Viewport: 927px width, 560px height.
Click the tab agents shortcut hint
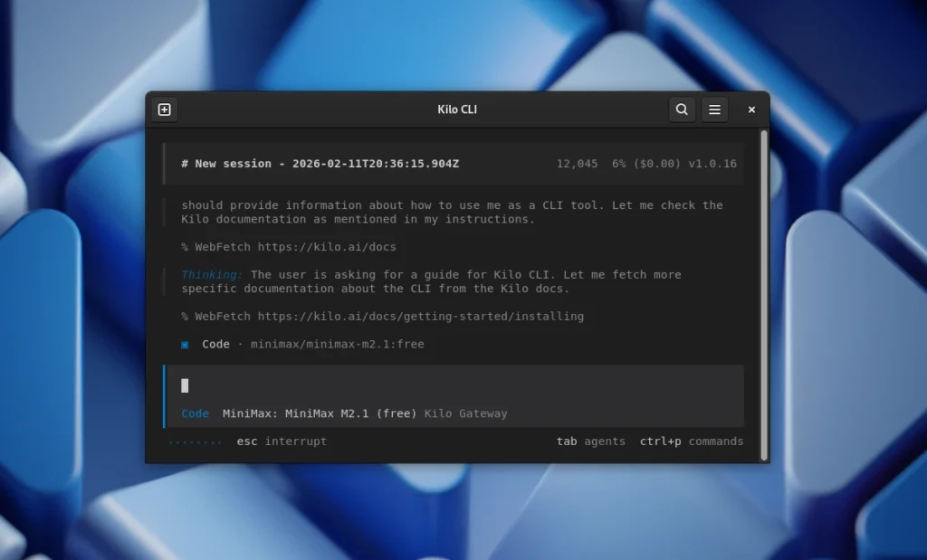click(x=590, y=441)
